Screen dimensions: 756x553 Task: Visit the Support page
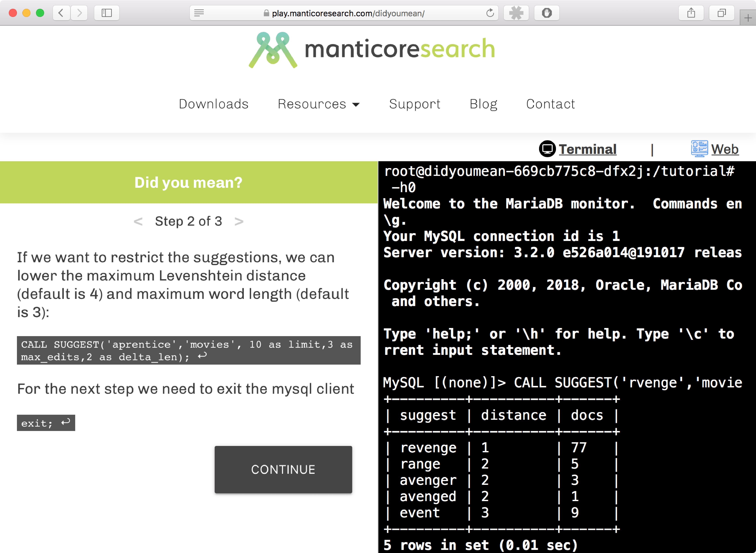point(415,104)
